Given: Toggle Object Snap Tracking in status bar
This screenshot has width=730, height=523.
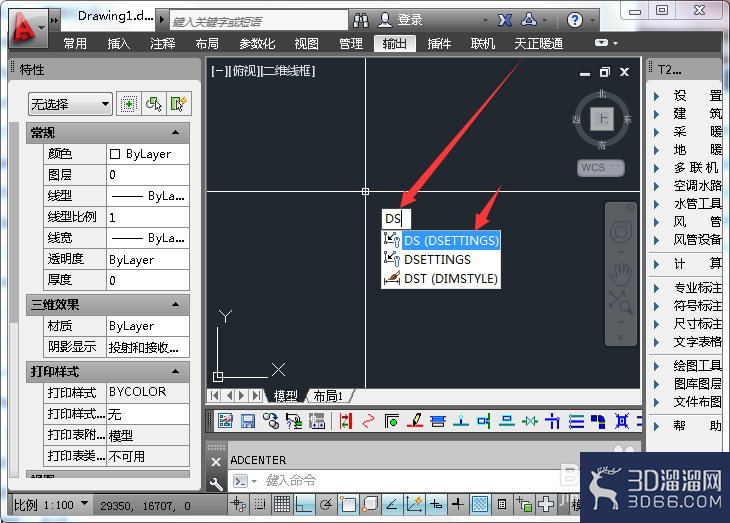Looking at the screenshot, I should pyautogui.click(x=392, y=504).
